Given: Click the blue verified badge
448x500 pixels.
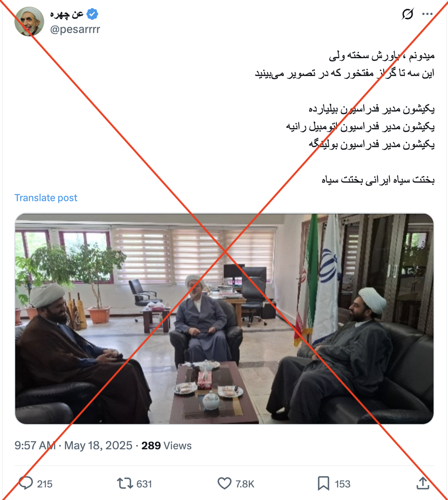Looking at the screenshot, I should (x=92, y=14).
